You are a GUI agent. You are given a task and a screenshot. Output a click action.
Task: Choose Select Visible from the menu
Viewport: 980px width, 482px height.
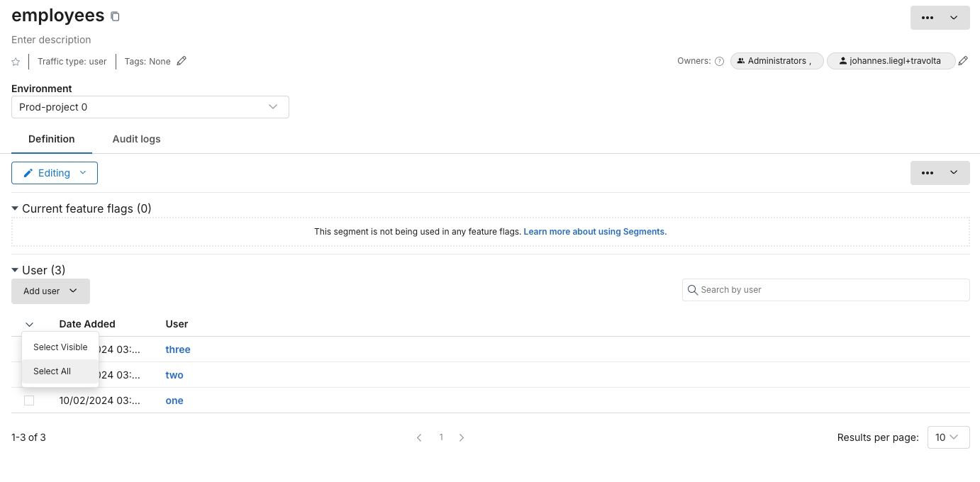[x=60, y=347]
